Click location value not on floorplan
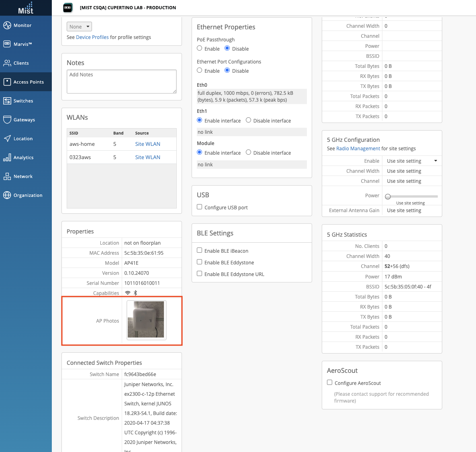Screen dimensions: 476x452 tap(142, 243)
